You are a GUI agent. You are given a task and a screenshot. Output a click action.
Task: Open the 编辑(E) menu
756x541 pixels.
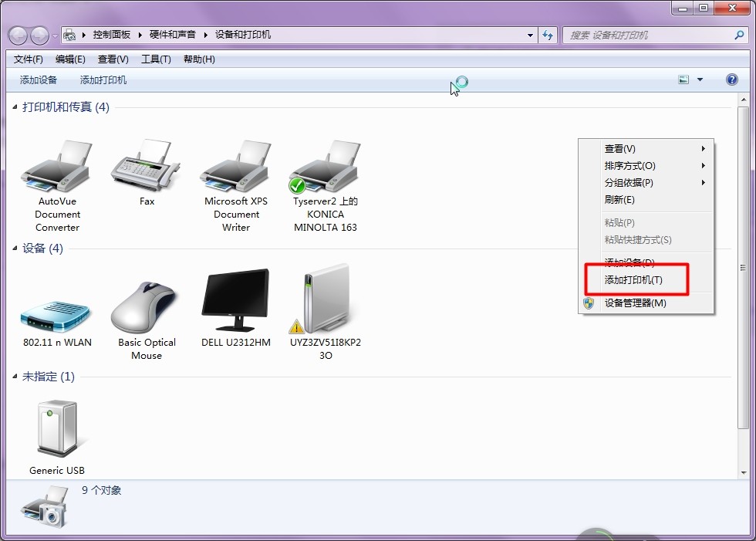point(70,59)
